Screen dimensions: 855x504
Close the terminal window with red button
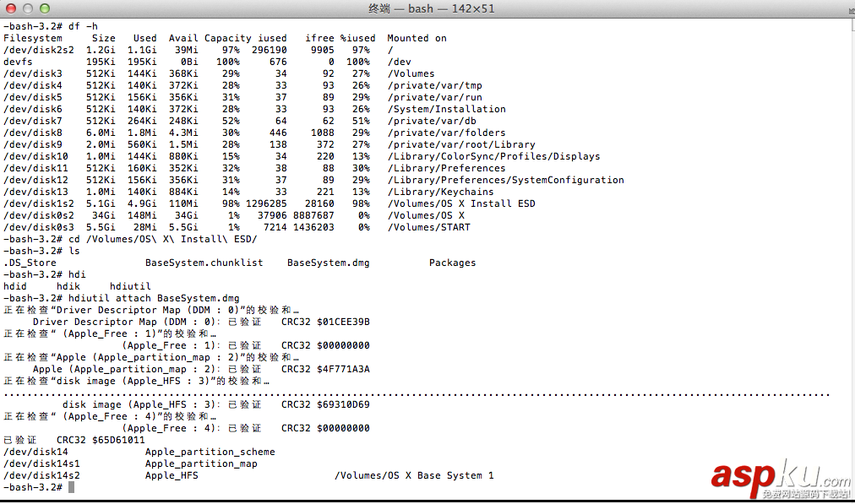pos(11,8)
